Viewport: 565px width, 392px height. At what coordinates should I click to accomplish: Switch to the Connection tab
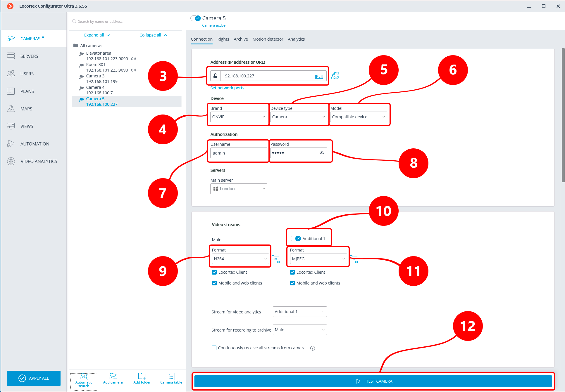[x=202, y=39]
